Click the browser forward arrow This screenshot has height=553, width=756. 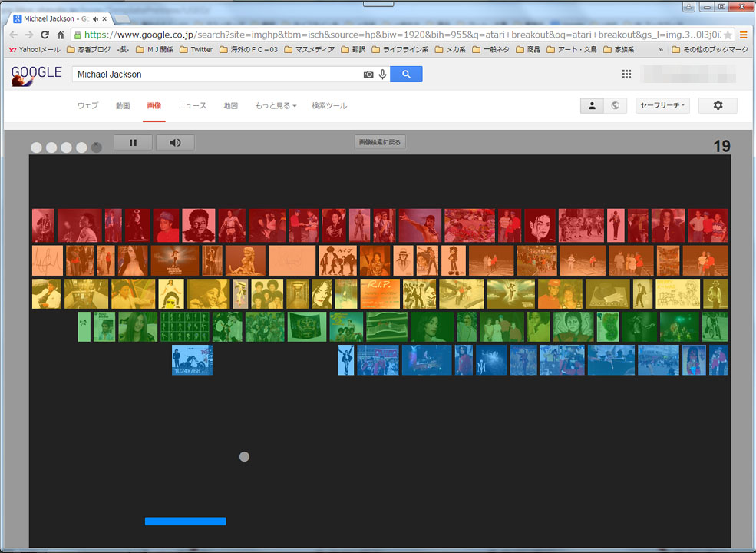coord(29,35)
